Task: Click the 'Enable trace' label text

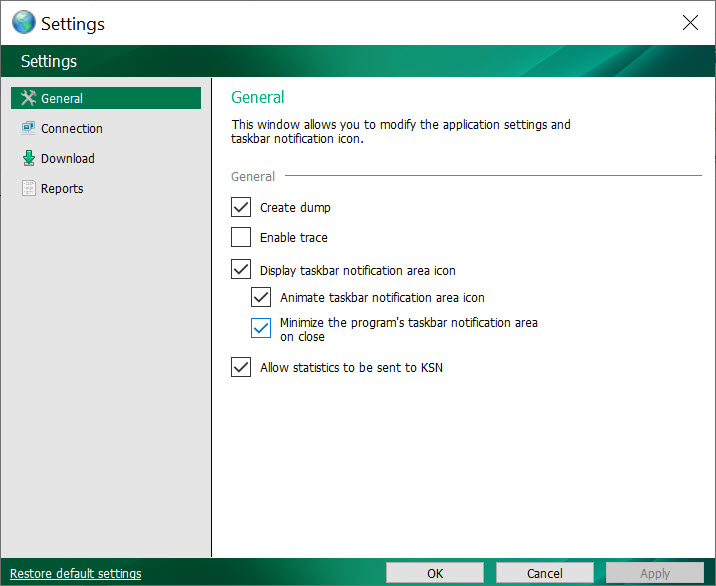Action: (x=294, y=238)
